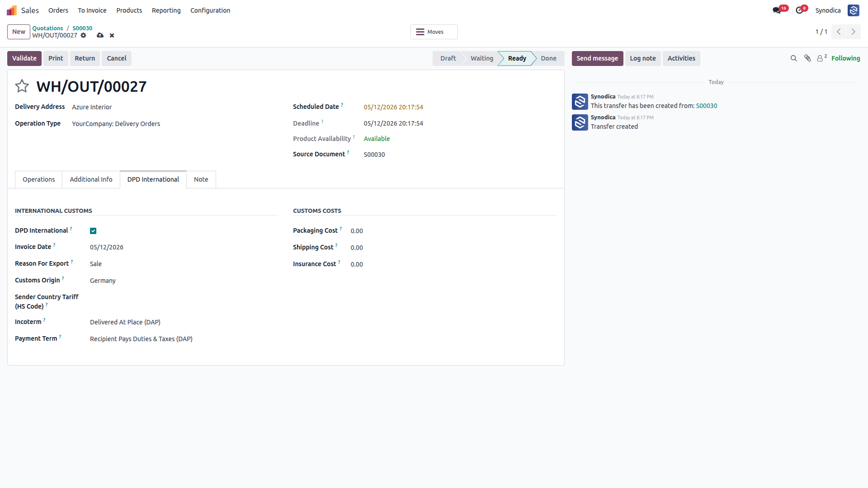Show followers icon in chatter
This screenshot has width=868, height=488.
[x=822, y=58]
